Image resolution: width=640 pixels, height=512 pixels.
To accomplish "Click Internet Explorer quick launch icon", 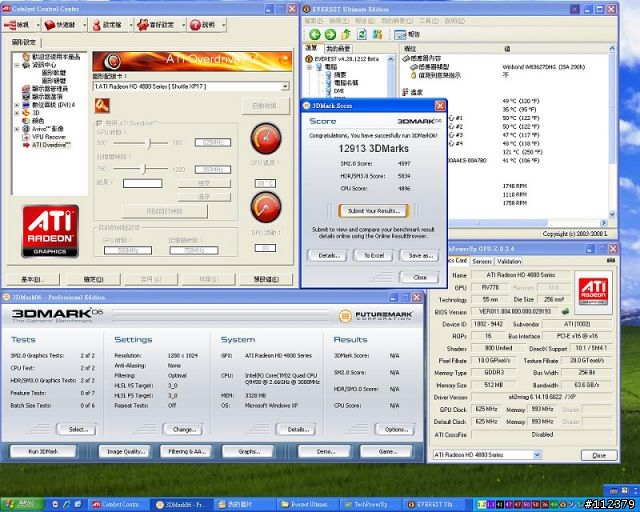I will point(67,505).
